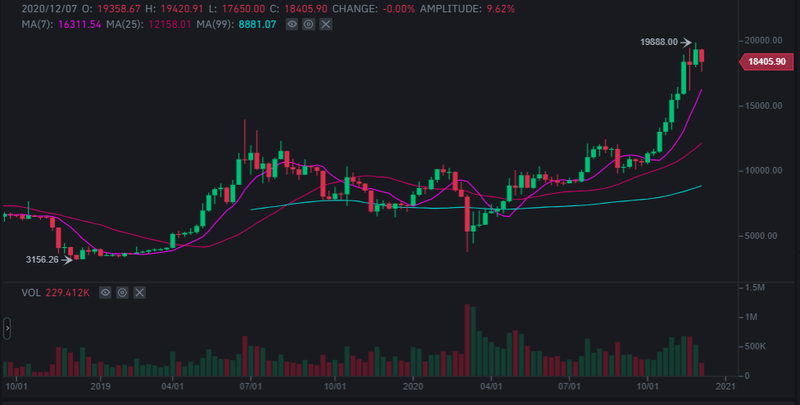This screenshot has height=405, width=800.
Task: Click the 19888.00 high price marker
Action: point(659,42)
